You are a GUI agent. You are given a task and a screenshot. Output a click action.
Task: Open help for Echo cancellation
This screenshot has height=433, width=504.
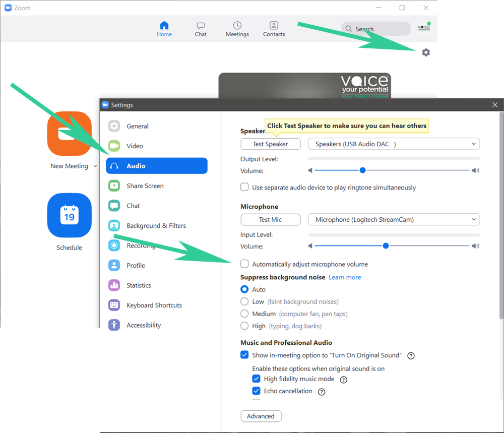(x=322, y=392)
